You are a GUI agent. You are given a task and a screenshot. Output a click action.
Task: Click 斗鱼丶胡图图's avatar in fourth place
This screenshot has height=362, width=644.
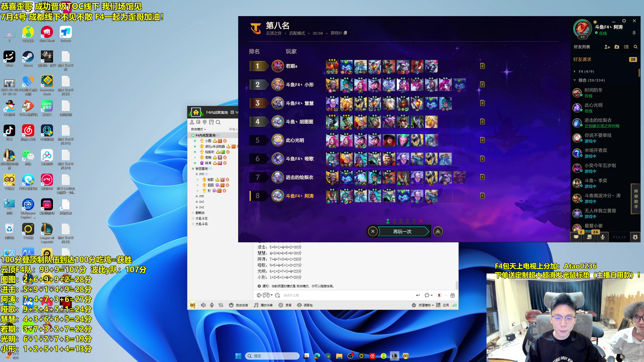[278, 122]
